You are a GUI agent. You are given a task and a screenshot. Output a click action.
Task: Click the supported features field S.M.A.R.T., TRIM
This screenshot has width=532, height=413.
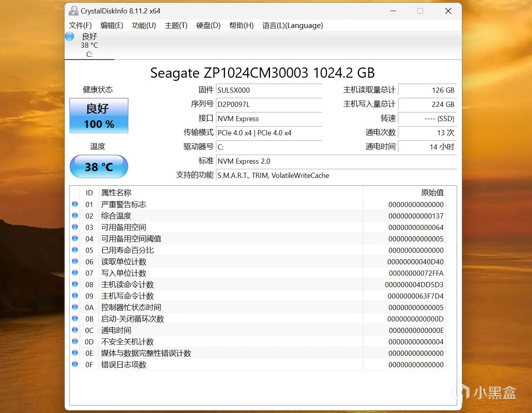point(337,175)
